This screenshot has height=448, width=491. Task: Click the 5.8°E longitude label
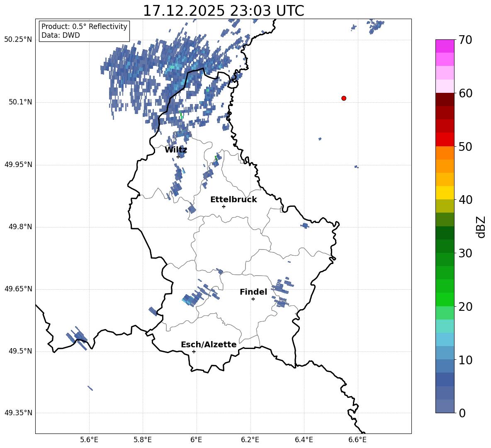[143, 440]
